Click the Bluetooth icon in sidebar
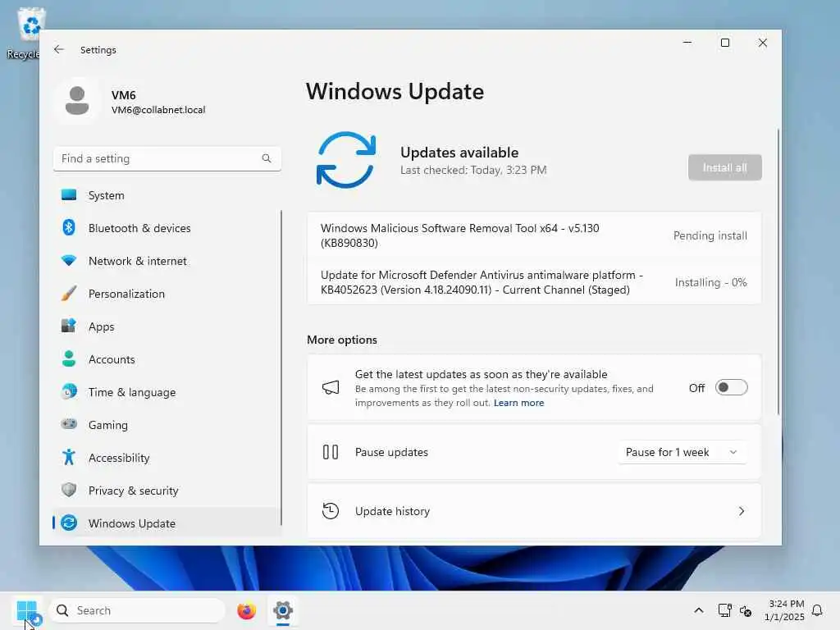 click(x=69, y=228)
